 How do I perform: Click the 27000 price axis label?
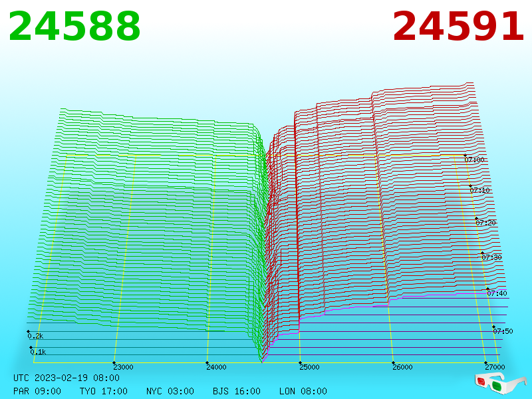click(x=495, y=367)
